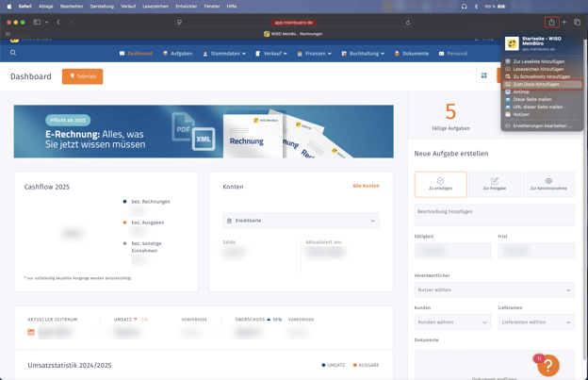Choose 'Zum Dock hinzufügen' in share menu
588x380 pixels.
coord(535,84)
